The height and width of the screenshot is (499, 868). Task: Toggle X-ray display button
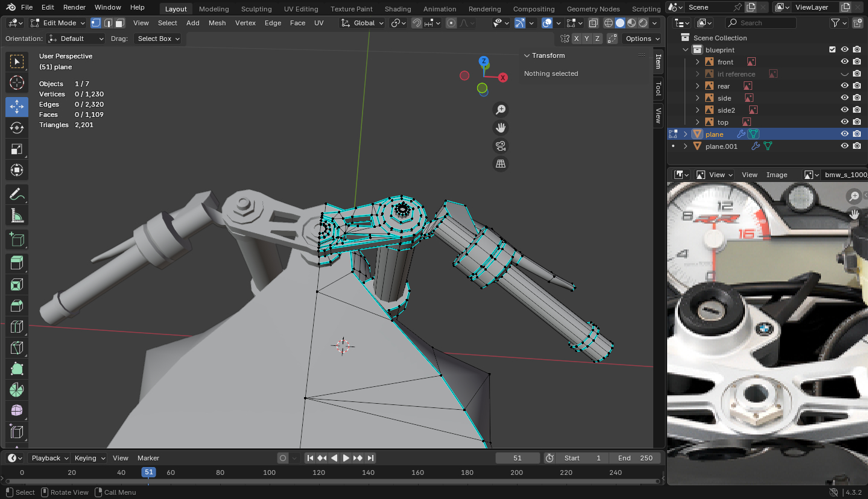[x=593, y=23]
